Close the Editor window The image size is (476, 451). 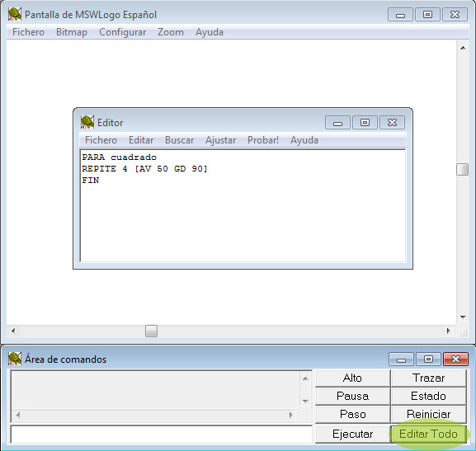pyautogui.click(x=392, y=123)
